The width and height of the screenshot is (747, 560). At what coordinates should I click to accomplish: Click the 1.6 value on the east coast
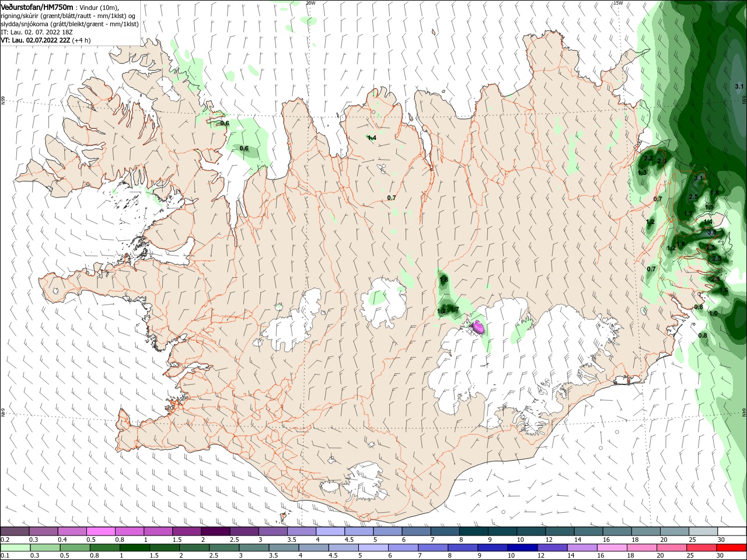tap(724, 290)
